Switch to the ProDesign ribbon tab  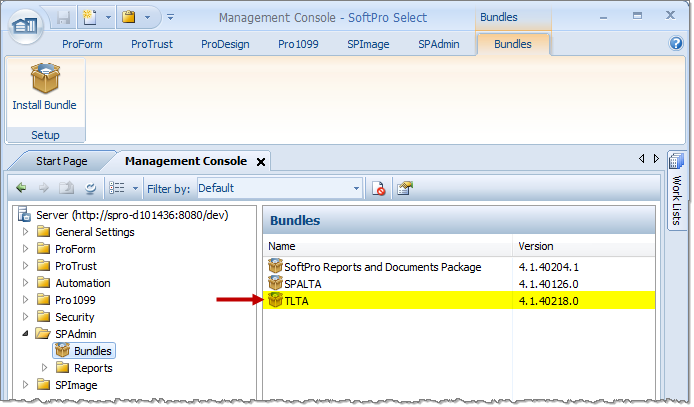coord(225,44)
